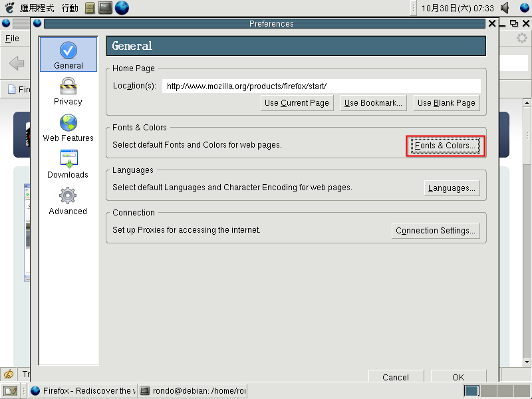Viewport: 532px width, 399px height.
Task: Click the Use Current Page button
Action: click(x=297, y=103)
